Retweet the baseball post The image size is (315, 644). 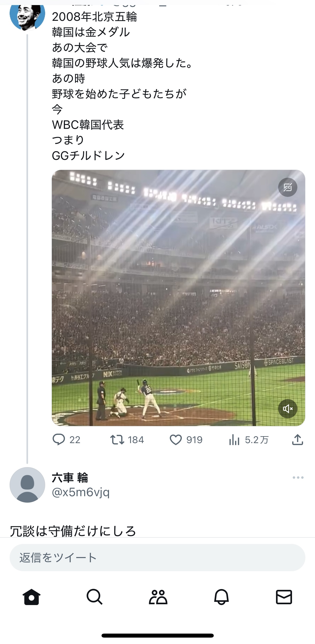[x=117, y=440]
